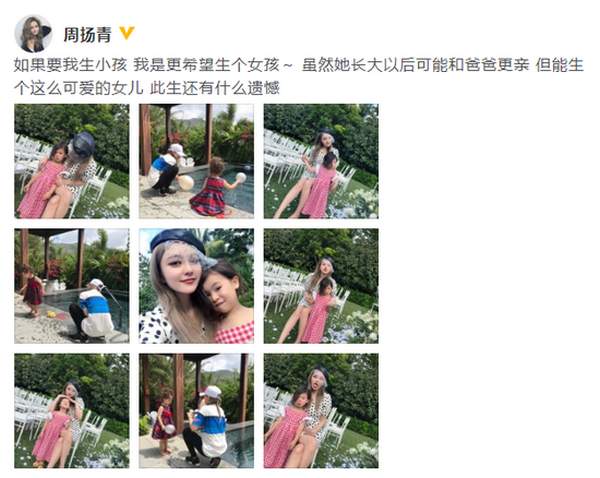
Task: Click the red checkered top in selfie photo
Action: click(x=235, y=332)
